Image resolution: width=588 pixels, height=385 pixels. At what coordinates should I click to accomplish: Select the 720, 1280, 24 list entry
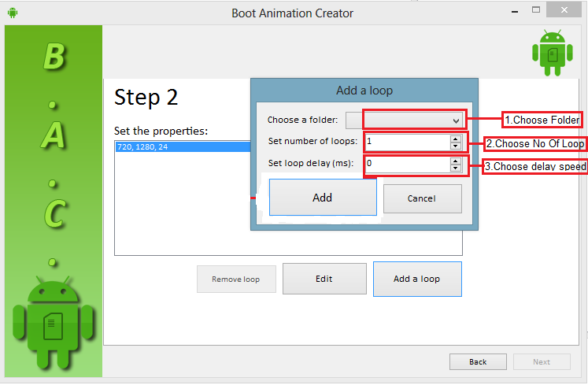click(x=181, y=147)
